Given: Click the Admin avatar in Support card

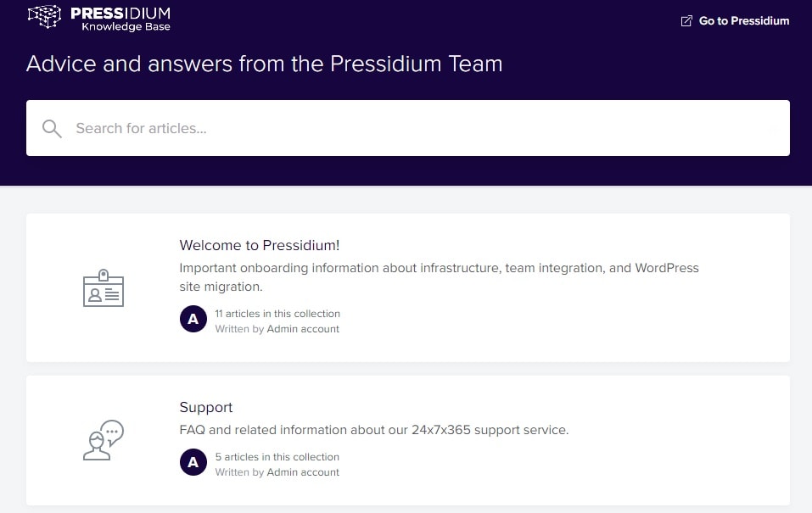Looking at the screenshot, I should [193, 462].
